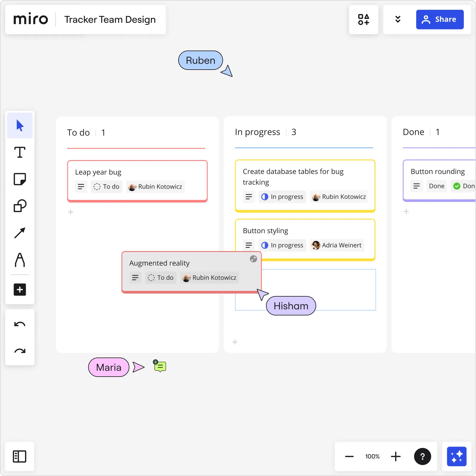Open the shapes tool
This screenshot has width=476, height=476.
coord(20,206)
